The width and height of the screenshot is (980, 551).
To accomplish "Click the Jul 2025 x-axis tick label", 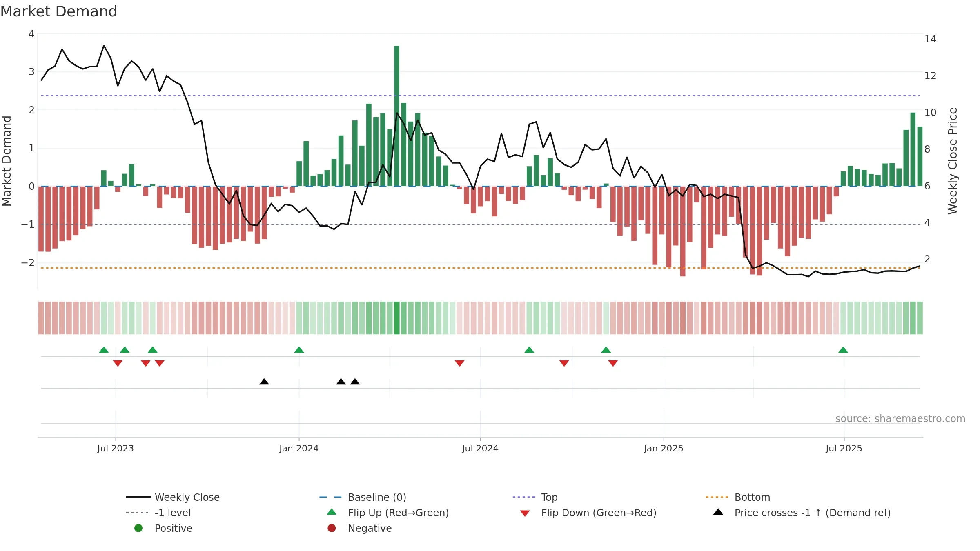I will (x=844, y=448).
